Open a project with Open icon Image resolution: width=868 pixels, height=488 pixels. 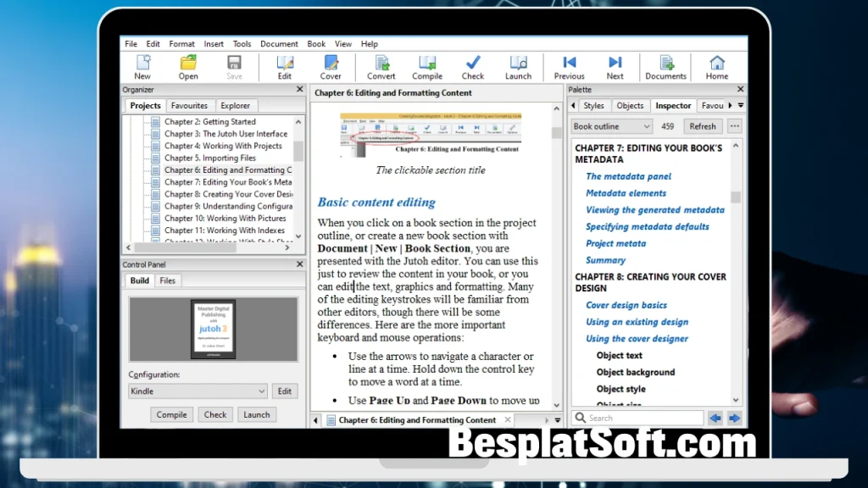pyautogui.click(x=188, y=67)
